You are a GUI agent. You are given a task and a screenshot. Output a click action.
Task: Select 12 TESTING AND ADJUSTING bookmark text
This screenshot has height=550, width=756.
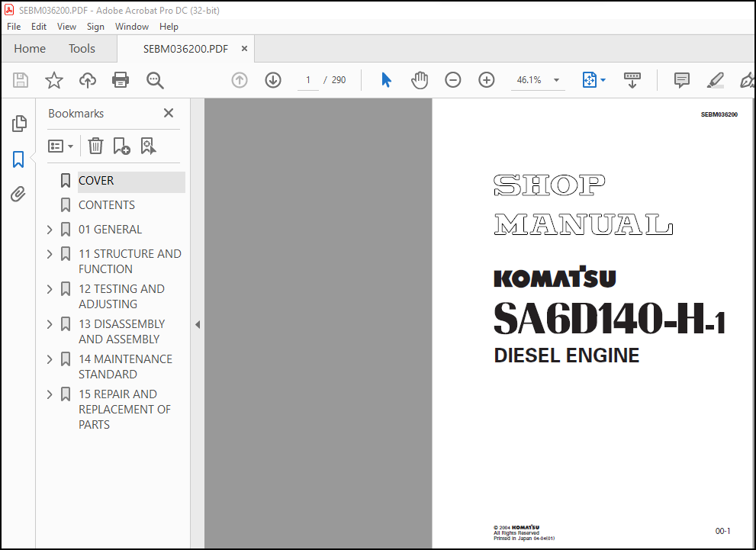pos(121,297)
